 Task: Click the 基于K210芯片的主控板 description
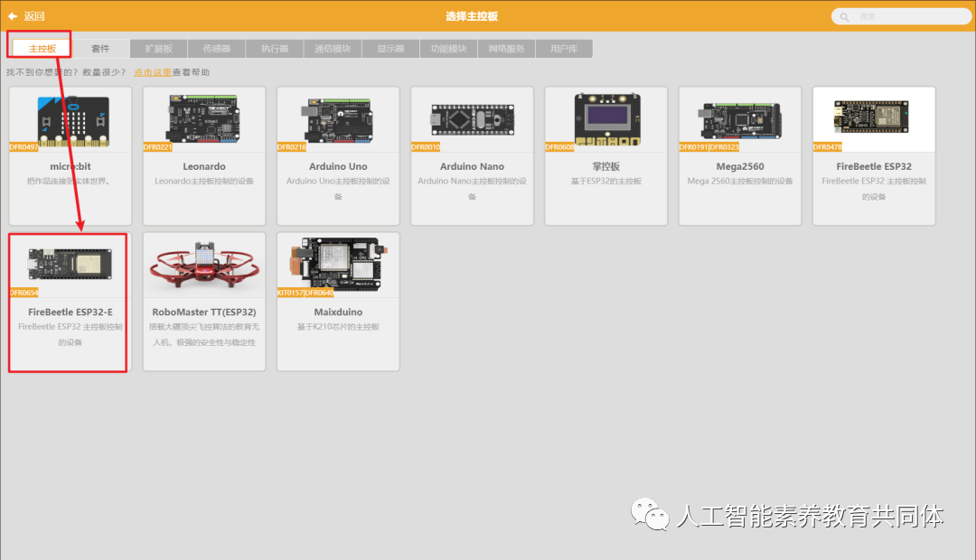338,327
